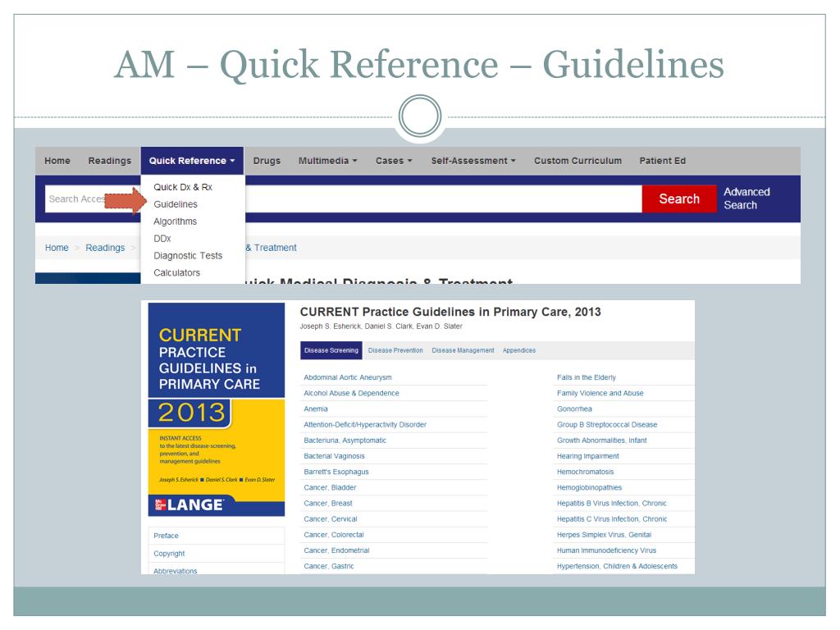840x630 pixels.
Task: Open Hemochromatosis topic
Action: pyautogui.click(x=585, y=472)
